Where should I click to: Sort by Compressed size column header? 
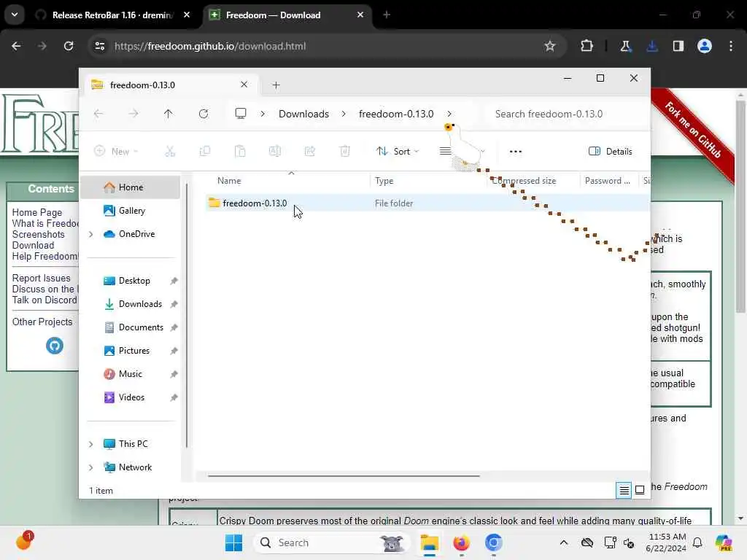pos(524,181)
